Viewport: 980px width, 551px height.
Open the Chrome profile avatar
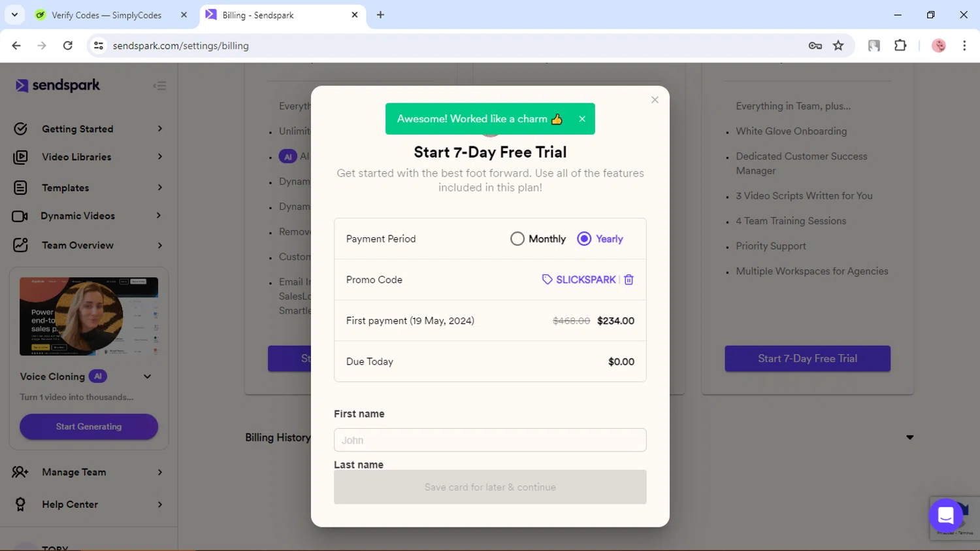coord(939,46)
